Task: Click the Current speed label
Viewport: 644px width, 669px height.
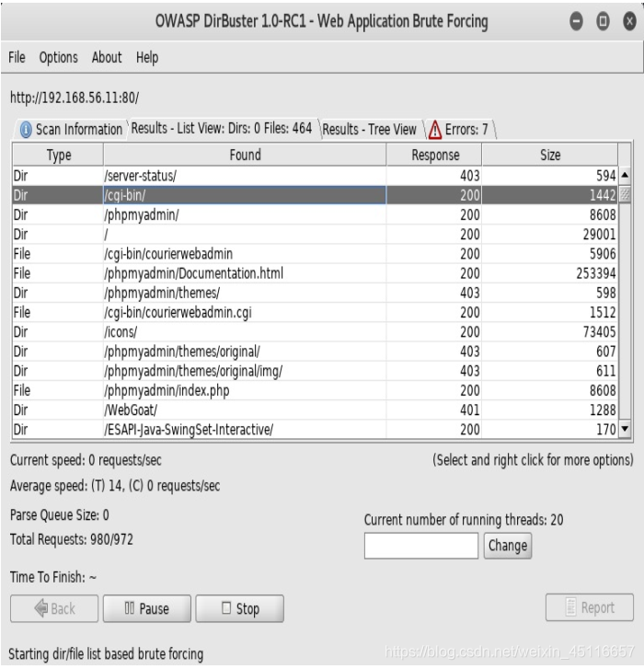Action: point(86,461)
